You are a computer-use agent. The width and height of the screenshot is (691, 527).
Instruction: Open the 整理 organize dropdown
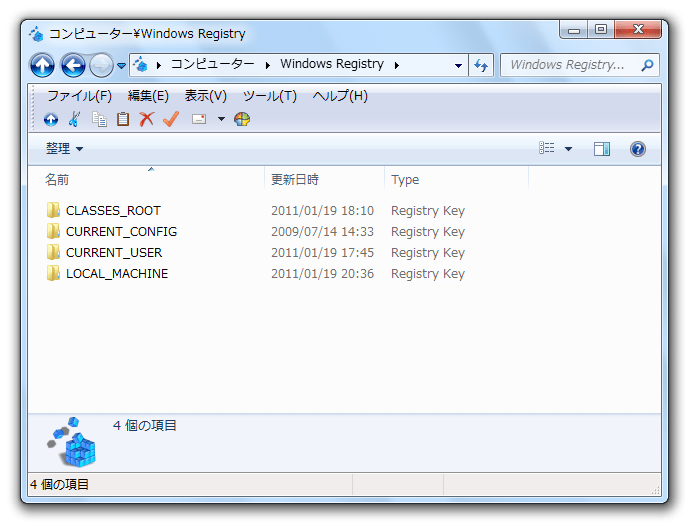pos(64,148)
